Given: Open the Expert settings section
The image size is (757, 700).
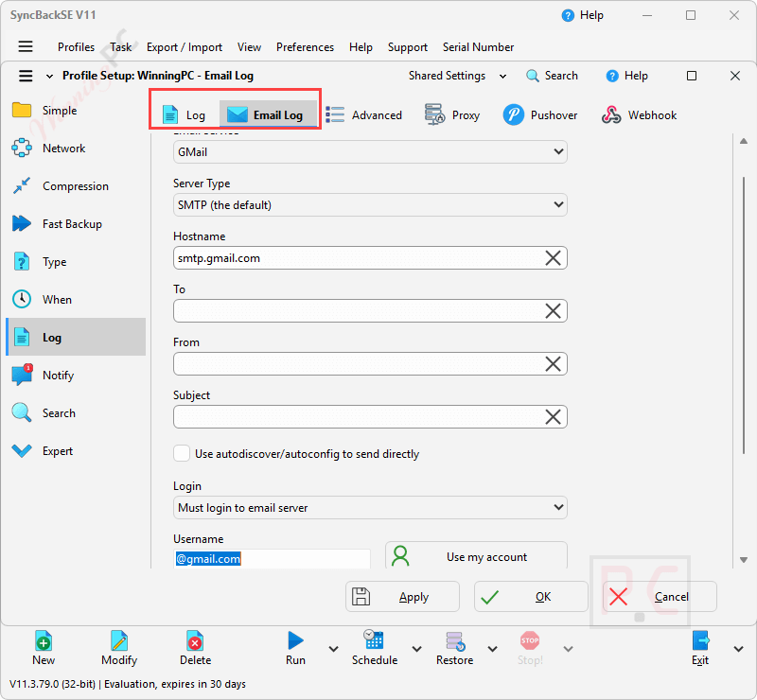Looking at the screenshot, I should pos(76,451).
